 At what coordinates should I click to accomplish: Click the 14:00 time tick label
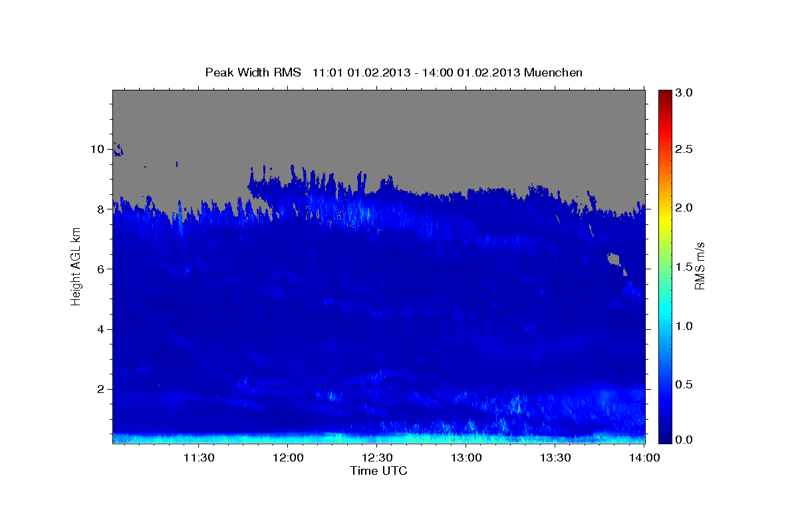click(x=644, y=458)
